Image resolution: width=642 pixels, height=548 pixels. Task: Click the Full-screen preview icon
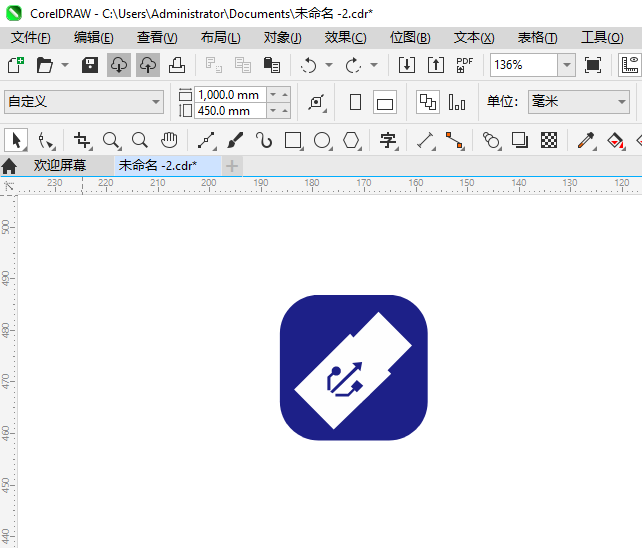tap(593, 65)
